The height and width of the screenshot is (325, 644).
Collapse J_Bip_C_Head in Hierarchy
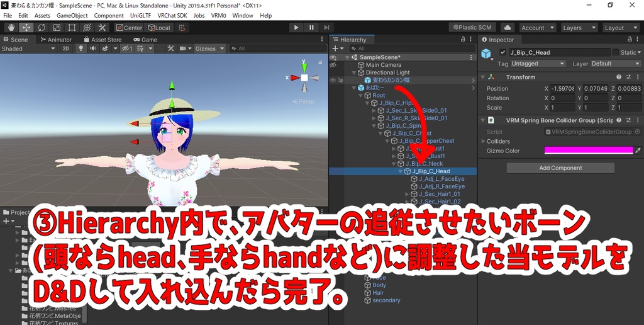pyautogui.click(x=401, y=171)
